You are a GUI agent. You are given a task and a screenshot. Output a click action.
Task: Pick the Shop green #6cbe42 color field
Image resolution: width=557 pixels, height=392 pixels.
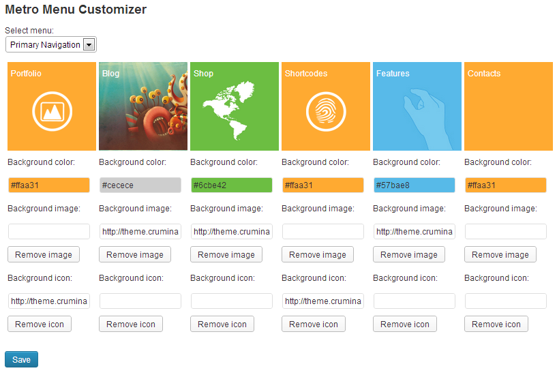coord(231,185)
